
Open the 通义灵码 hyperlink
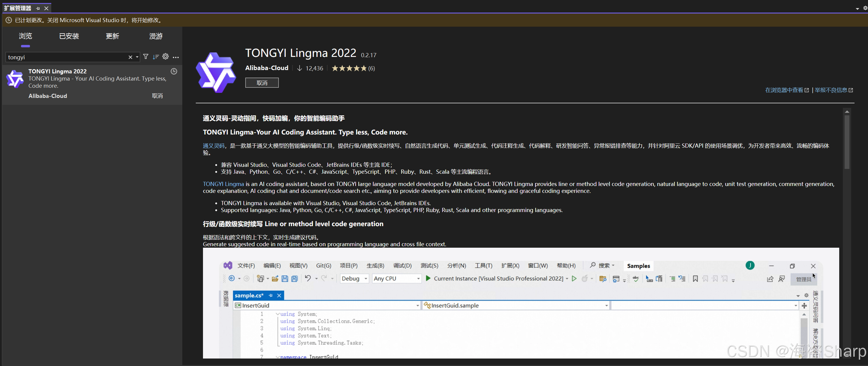[x=214, y=146]
